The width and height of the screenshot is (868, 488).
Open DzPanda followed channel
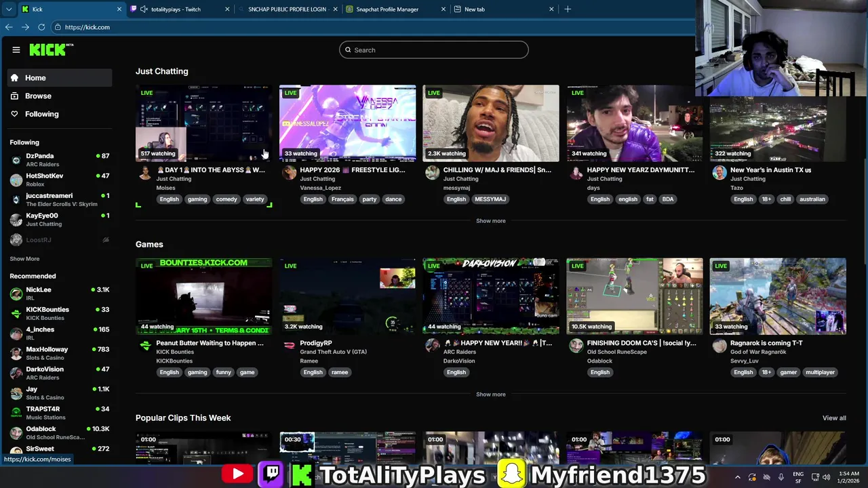click(60, 160)
